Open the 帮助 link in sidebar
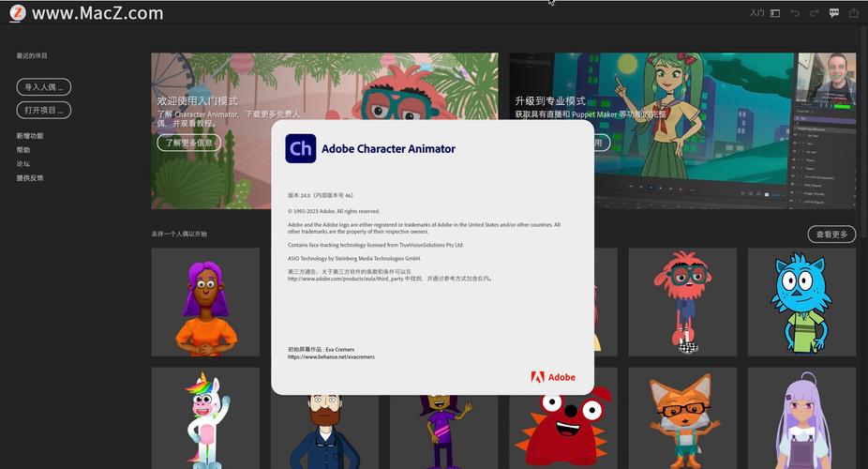Viewport: 868px width, 469px height. point(23,150)
